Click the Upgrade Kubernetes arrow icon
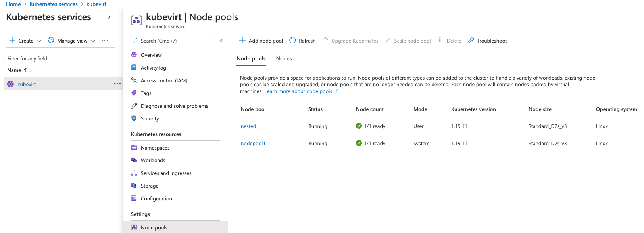 (x=325, y=40)
